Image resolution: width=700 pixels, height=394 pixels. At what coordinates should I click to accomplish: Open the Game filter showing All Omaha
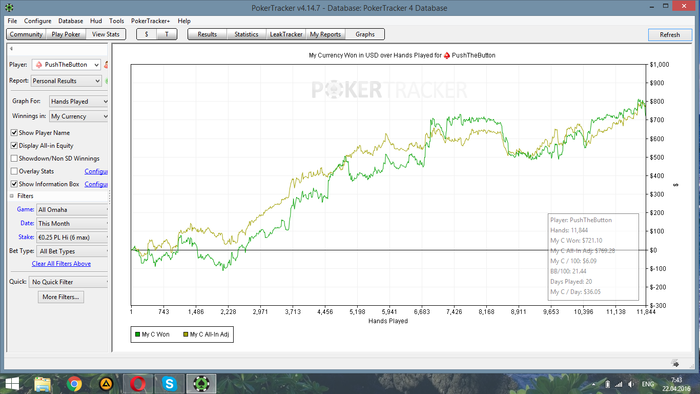[x=72, y=209]
